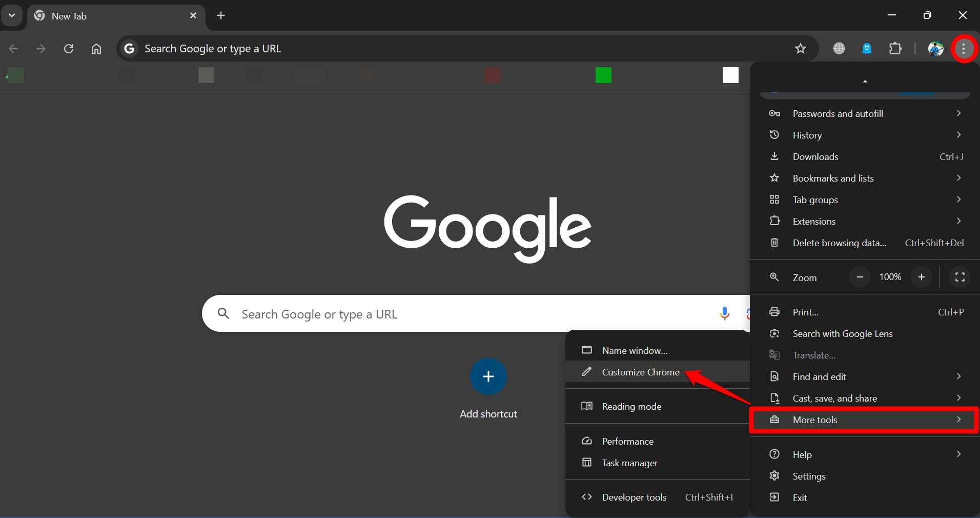Open the home page icon
This screenshot has width=980, height=518.
(x=96, y=49)
